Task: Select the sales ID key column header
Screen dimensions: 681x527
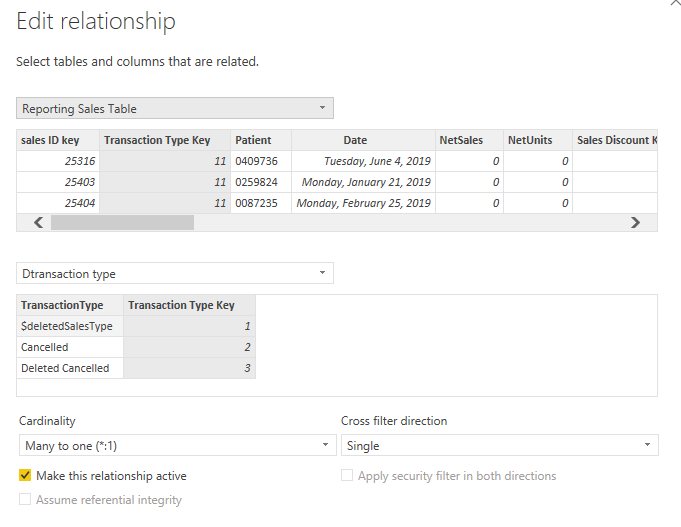Action: tap(58, 140)
